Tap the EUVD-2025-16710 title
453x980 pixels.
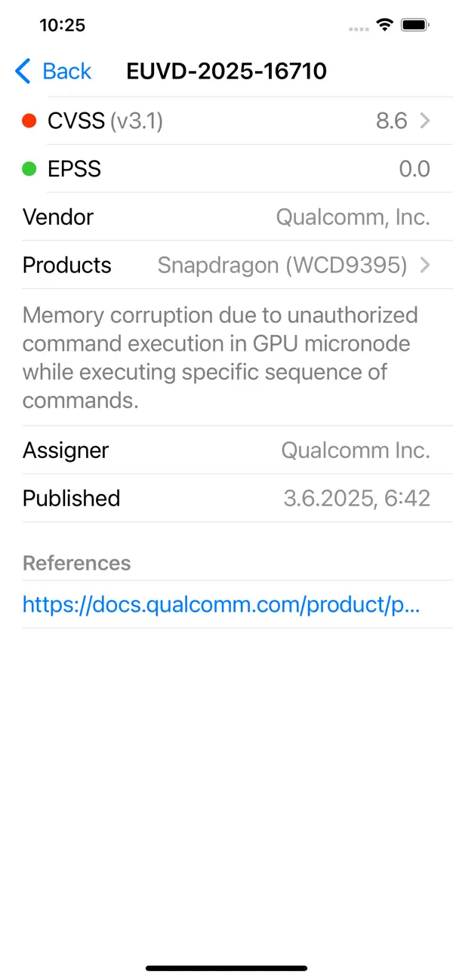tap(226, 72)
